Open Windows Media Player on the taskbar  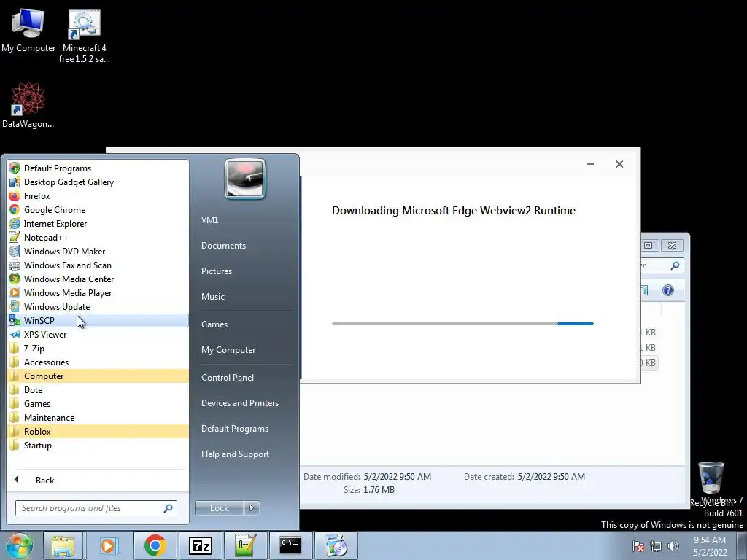(108, 545)
